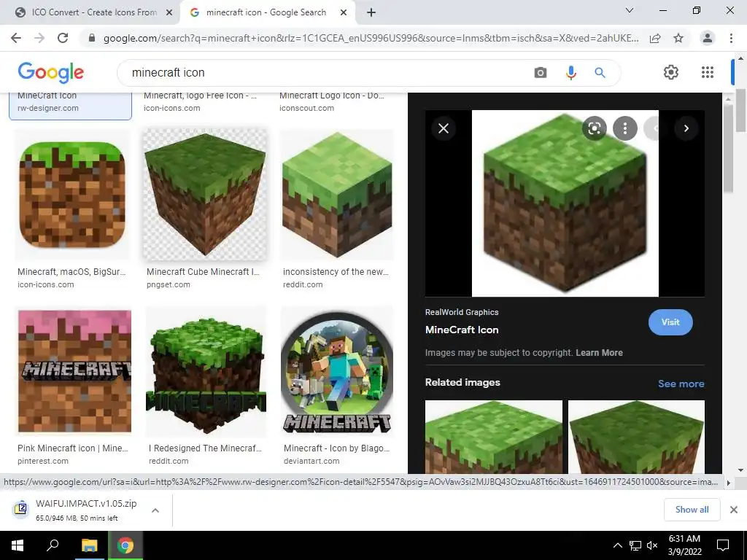Open a new browser tab
The height and width of the screenshot is (560, 747).
click(371, 12)
